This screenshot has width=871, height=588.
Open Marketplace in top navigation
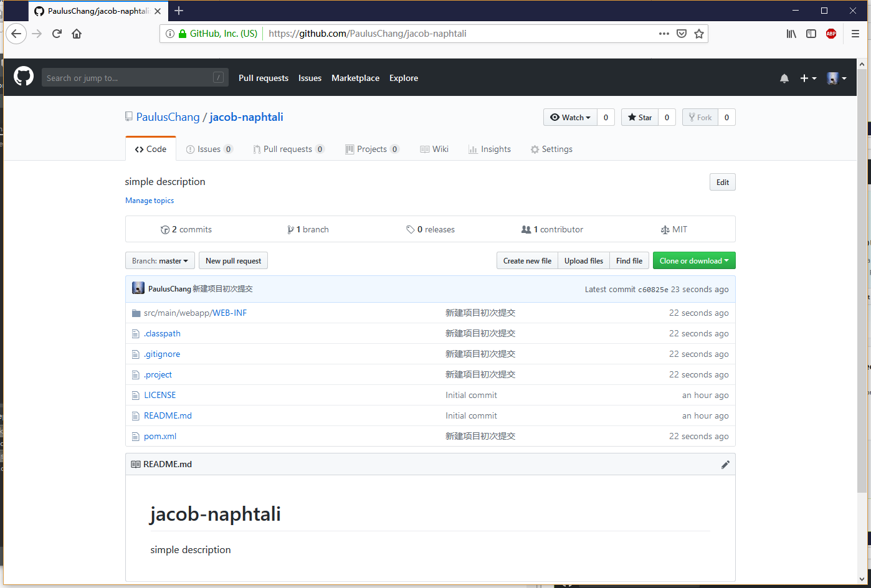(x=355, y=78)
